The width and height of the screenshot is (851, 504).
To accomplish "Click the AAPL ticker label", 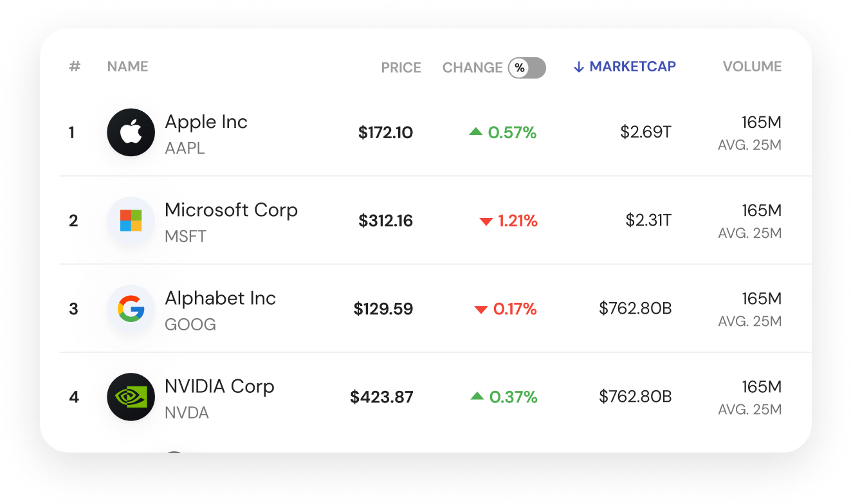I will [185, 148].
